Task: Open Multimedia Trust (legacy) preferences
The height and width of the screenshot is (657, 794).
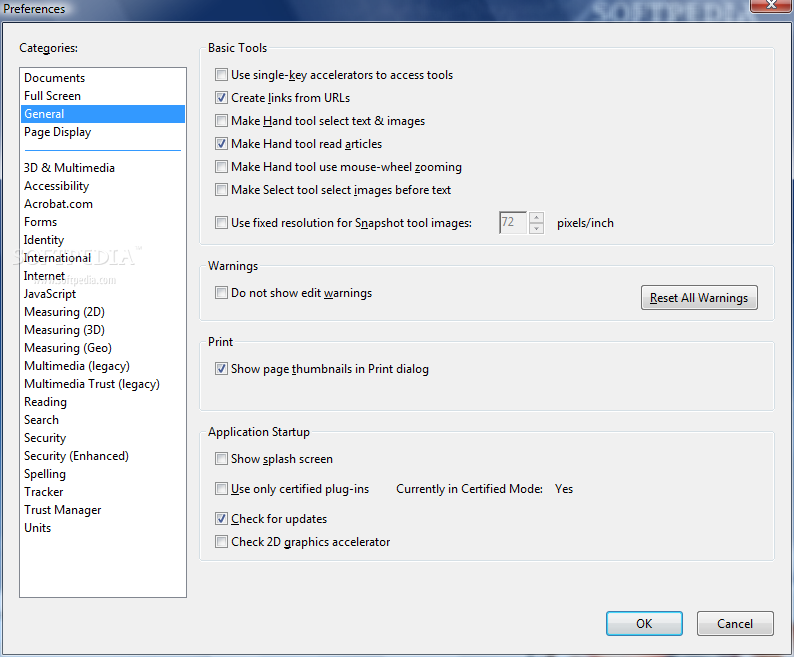Action: 103,384
